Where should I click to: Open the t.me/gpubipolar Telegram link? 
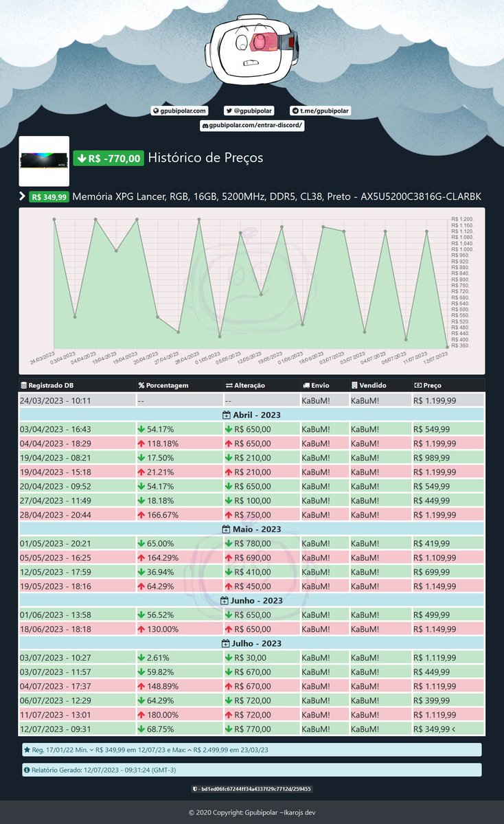click(x=321, y=111)
